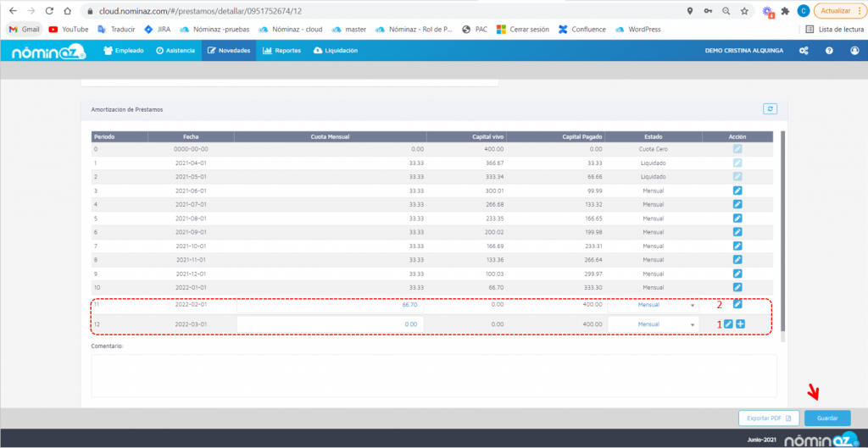Open the Novedades menu
The width and height of the screenshot is (868, 448).
coord(229,50)
